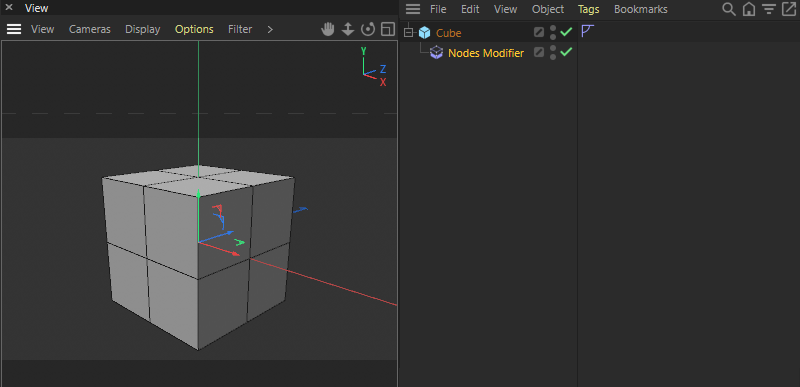Image resolution: width=800 pixels, height=387 pixels.
Task: Click the pan camera hand icon
Action: [328, 30]
